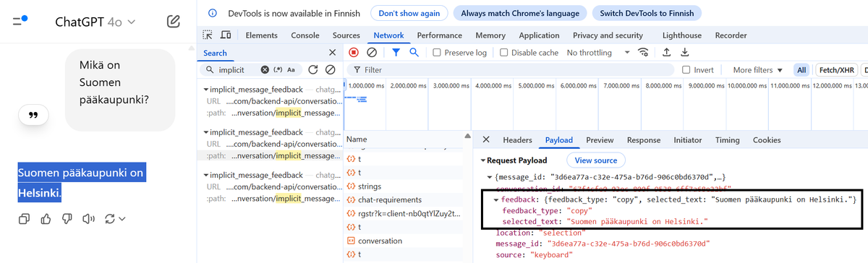Click into the network Filter input field

(x=512, y=70)
